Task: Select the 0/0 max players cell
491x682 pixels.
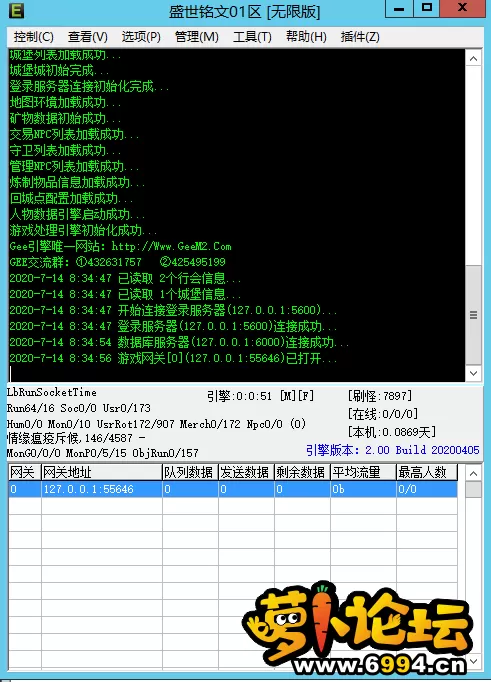Action: tap(427, 489)
